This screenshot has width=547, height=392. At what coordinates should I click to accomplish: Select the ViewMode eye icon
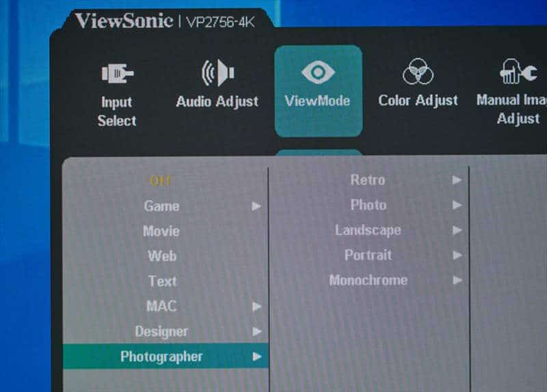tap(318, 72)
